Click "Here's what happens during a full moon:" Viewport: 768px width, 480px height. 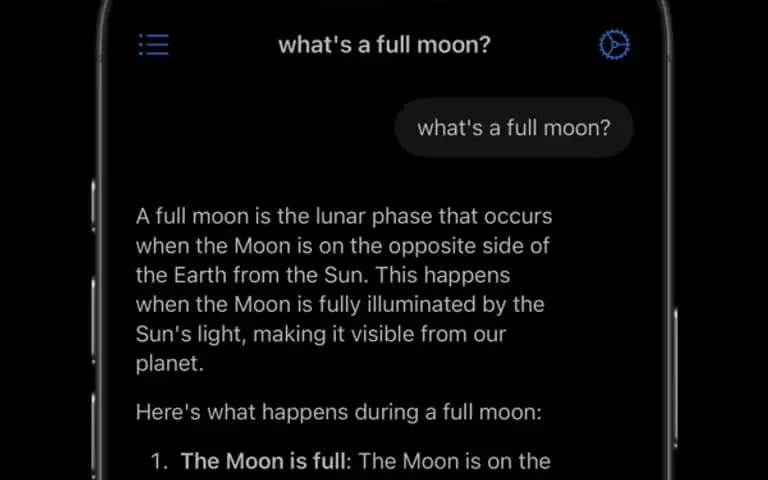(339, 412)
